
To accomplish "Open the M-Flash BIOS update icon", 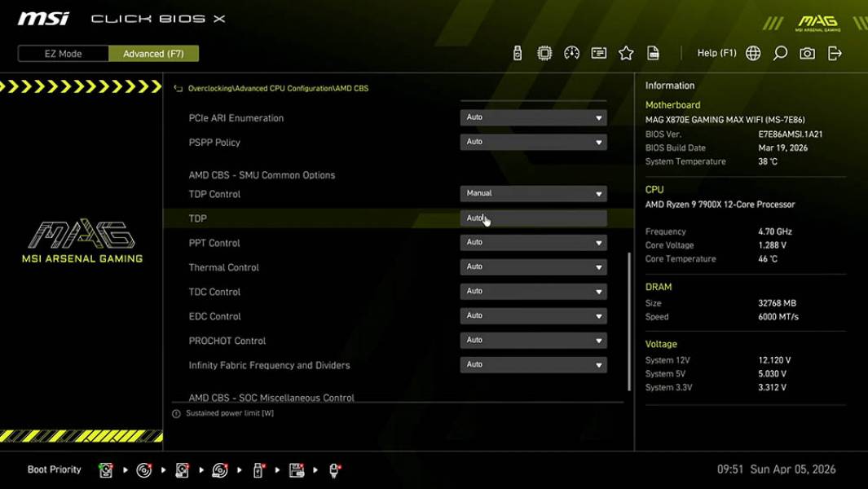I will coord(517,52).
